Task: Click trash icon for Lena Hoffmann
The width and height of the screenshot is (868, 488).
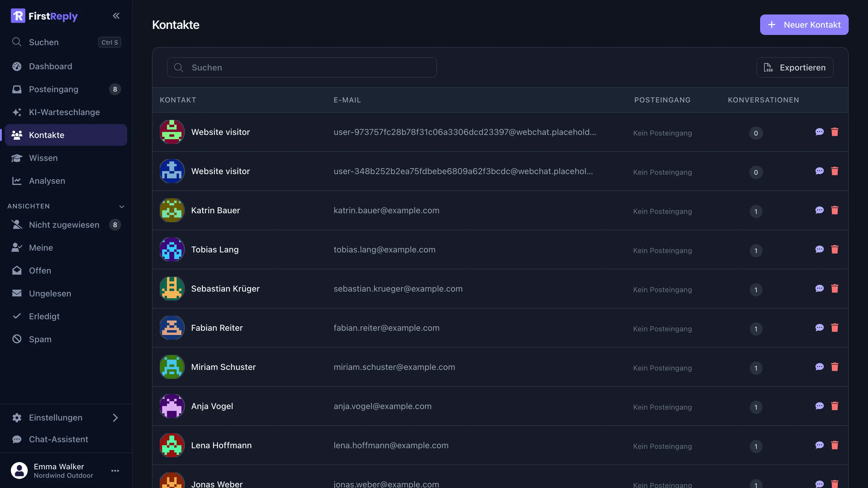Action: point(835,445)
